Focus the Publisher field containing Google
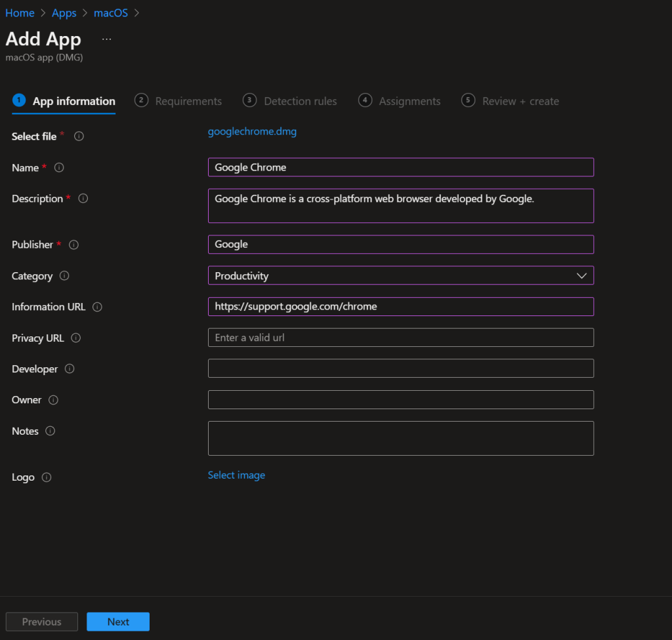This screenshot has height=640, width=672. (x=401, y=244)
